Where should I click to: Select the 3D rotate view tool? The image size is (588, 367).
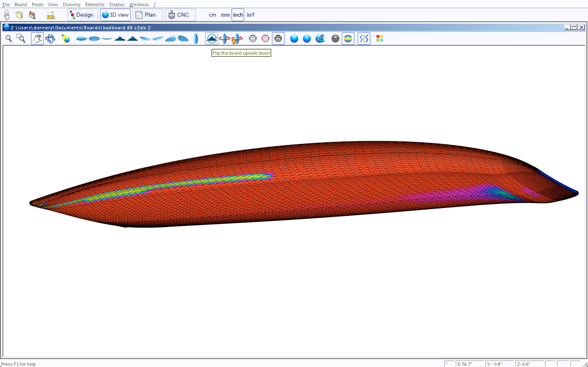[50, 39]
